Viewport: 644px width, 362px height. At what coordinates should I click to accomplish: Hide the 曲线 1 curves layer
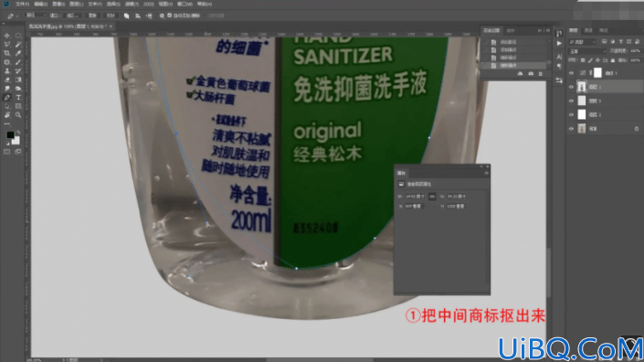click(571, 73)
